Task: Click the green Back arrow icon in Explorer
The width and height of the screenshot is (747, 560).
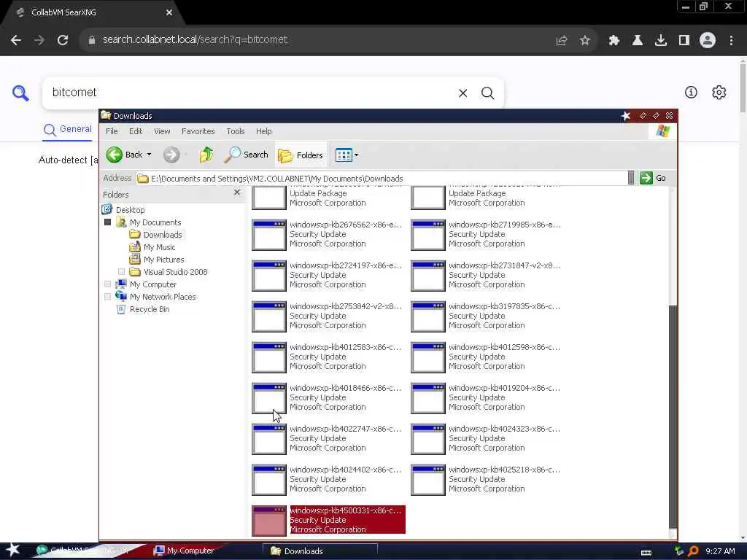Action: (x=115, y=155)
